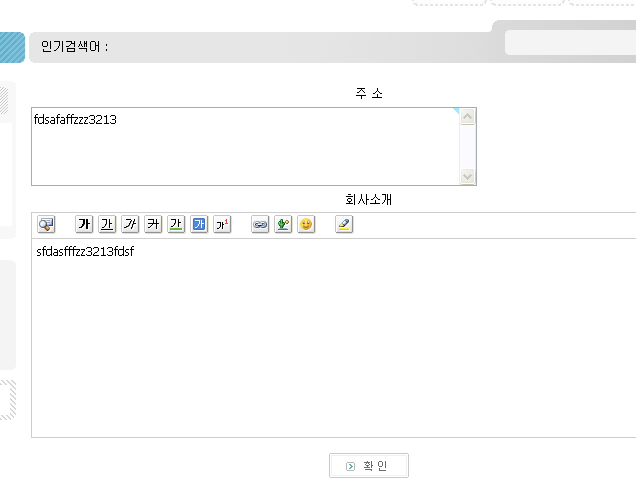The image size is (636, 492).
Task: Open the font color 가 with green underline
Action: (176, 224)
